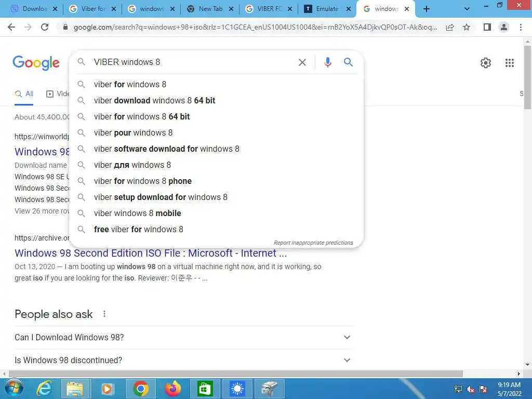Screen dimensions: 532x399
Task: Select the All search filter
Action: tap(24, 94)
